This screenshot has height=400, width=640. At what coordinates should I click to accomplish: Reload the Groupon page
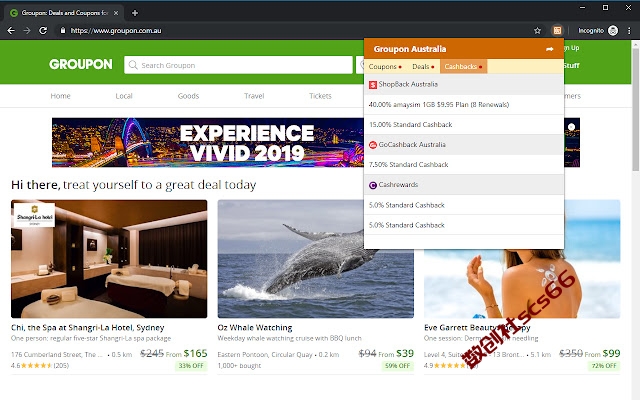coord(43,31)
